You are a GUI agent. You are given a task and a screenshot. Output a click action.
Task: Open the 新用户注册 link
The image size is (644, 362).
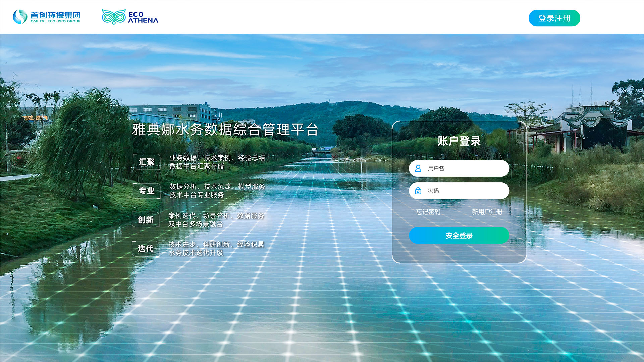(x=487, y=212)
